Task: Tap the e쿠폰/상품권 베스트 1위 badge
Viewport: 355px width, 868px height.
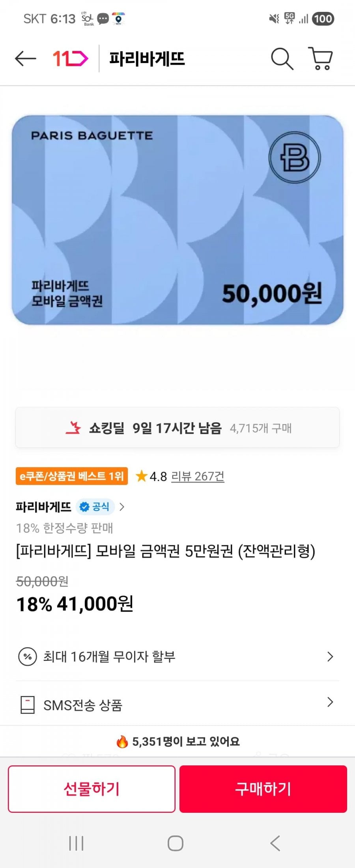Action: (72, 476)
